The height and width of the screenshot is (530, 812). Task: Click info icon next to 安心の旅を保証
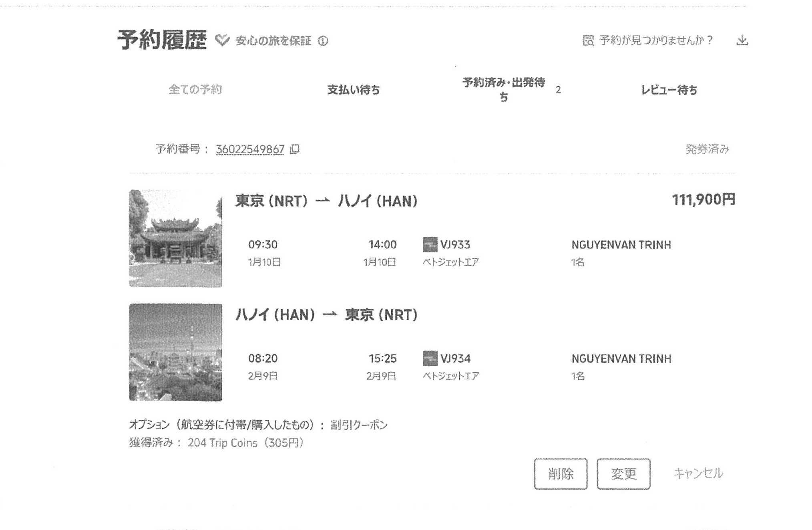pyautogui.click(x=323, y=41)
